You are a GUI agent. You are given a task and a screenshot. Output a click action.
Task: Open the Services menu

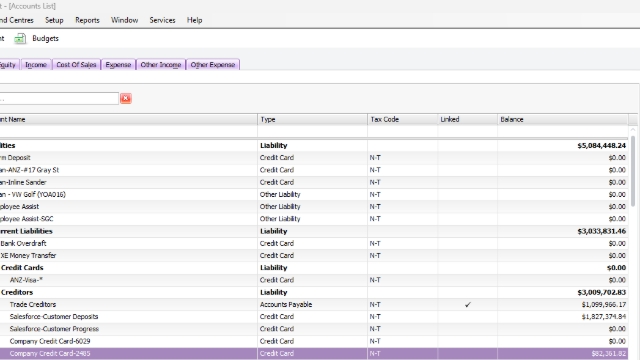coord(162,20)
